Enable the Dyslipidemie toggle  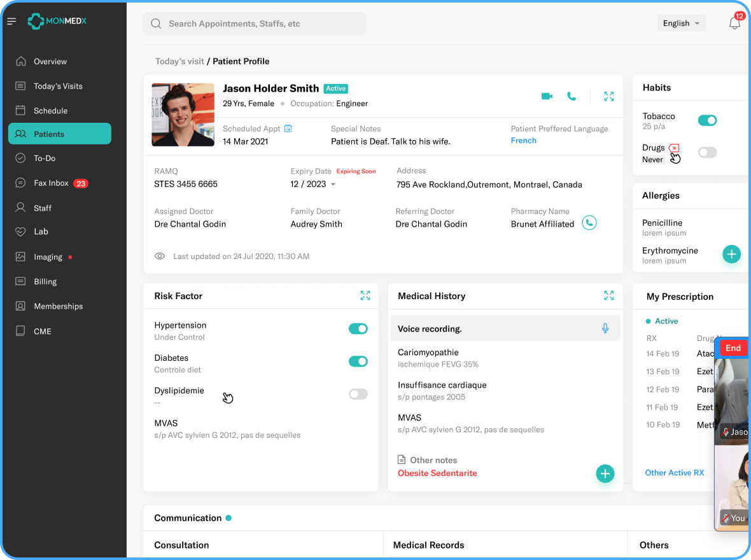[358, 395]
